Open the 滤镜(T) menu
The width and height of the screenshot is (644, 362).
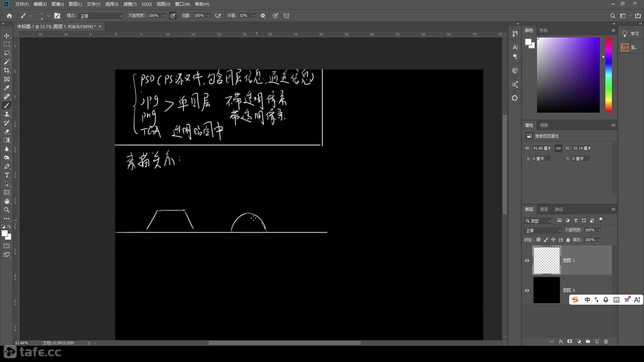coord(130,4)
